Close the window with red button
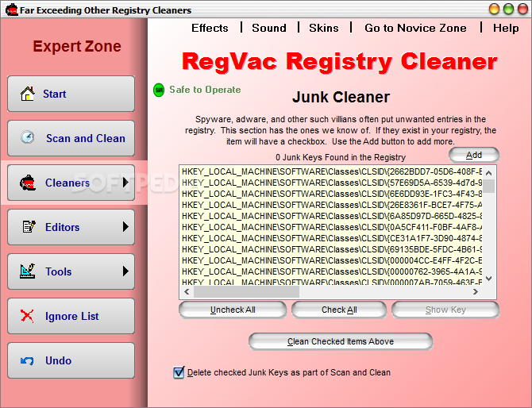 [522, 10]
